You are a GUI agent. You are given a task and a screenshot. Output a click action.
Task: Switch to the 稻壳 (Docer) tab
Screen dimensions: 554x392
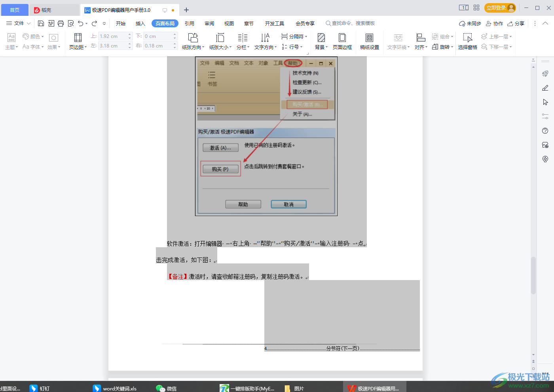click(x=54, y=10)
